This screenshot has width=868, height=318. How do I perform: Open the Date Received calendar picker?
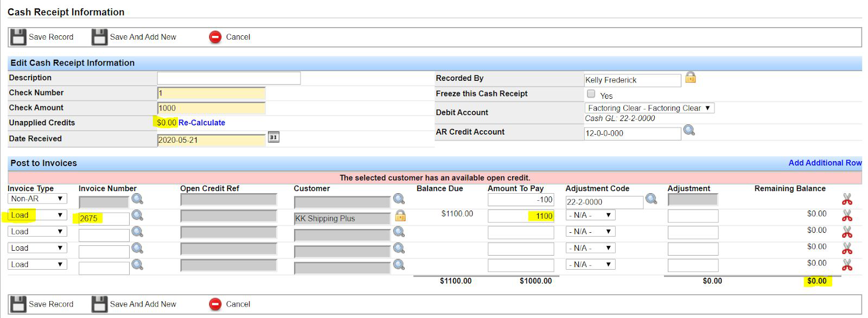coord(273,137)
